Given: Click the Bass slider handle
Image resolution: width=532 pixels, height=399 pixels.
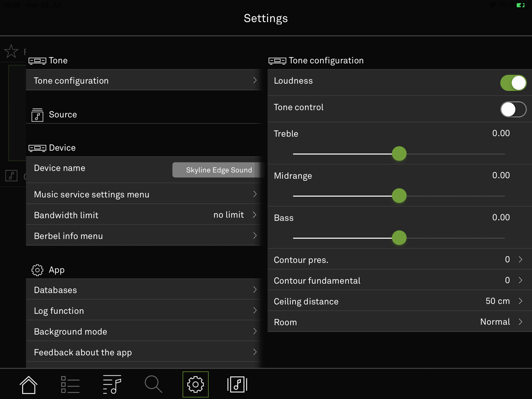Looking at the screenshot, I should tap(399, 238).
